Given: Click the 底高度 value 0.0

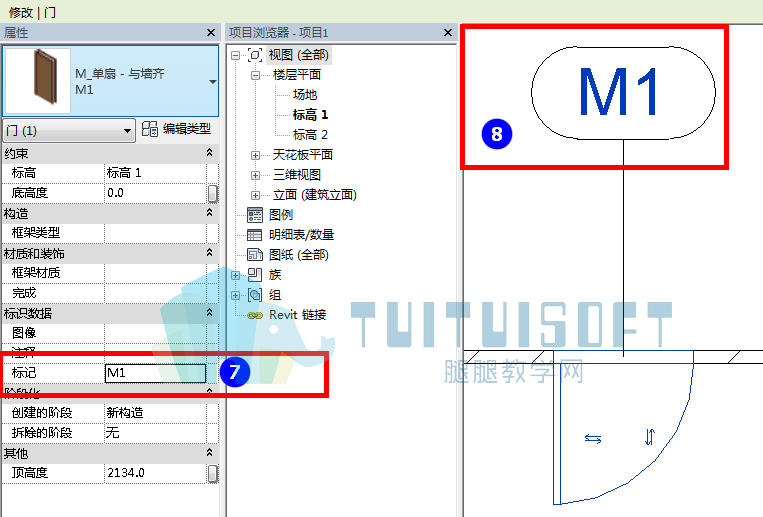Looking at the screenshot, I should click(x=155, y=193).
